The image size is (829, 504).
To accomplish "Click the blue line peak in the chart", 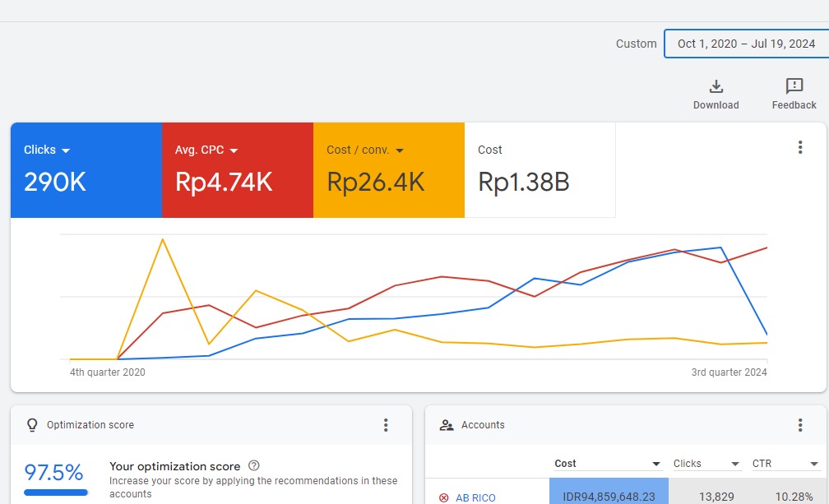I will (x=720, y=247).
